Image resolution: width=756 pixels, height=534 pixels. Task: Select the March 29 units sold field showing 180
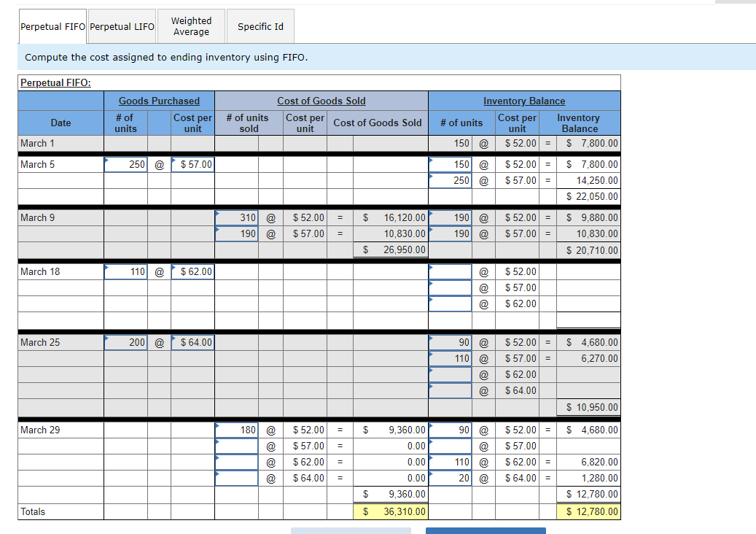pos(236,430)
